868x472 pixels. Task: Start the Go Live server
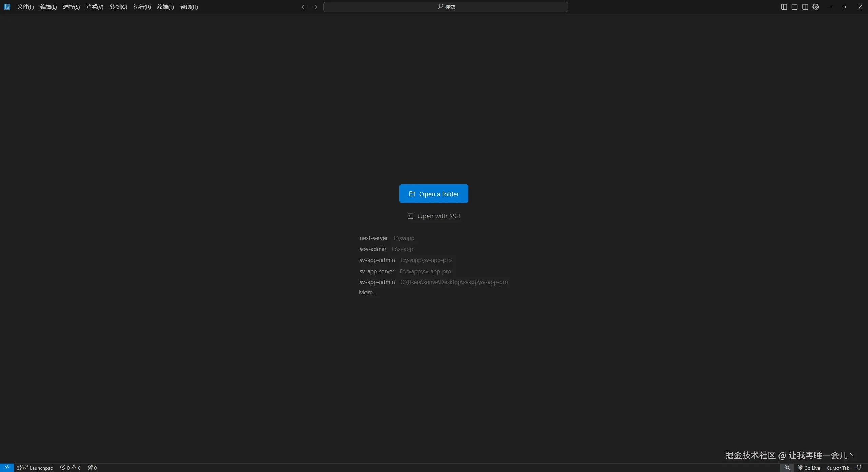809,468
